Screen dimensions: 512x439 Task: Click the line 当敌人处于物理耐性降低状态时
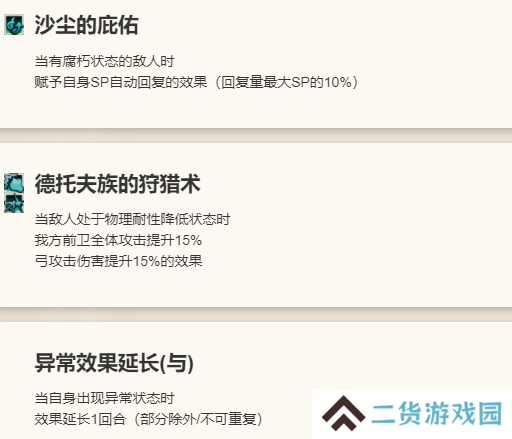click(x=132, y=219)
